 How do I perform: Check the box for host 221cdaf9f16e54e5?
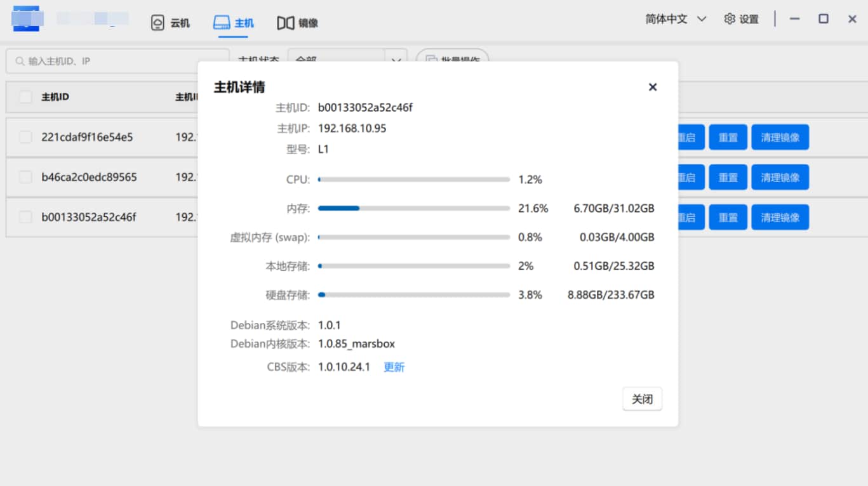pos(25,137)
